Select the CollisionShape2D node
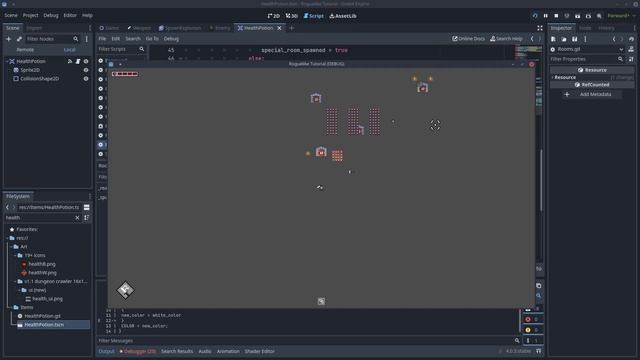 [x=40, y=78]
